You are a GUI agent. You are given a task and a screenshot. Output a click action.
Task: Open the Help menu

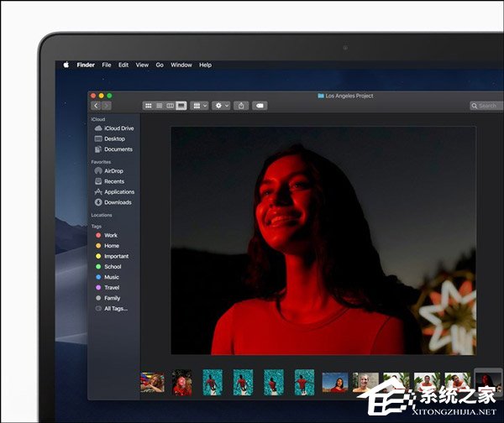pos(206,65)
